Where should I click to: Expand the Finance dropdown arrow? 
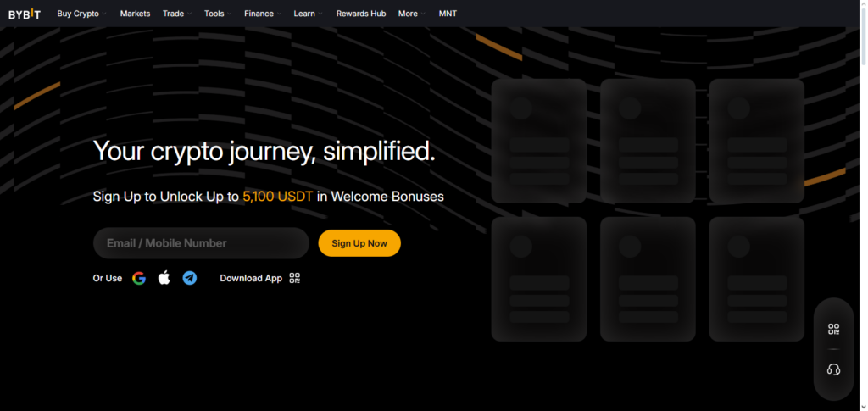click(279, 14)
